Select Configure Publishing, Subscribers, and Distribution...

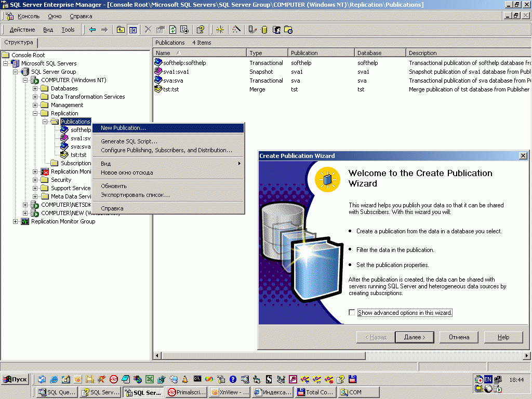[x=168, y=150]
